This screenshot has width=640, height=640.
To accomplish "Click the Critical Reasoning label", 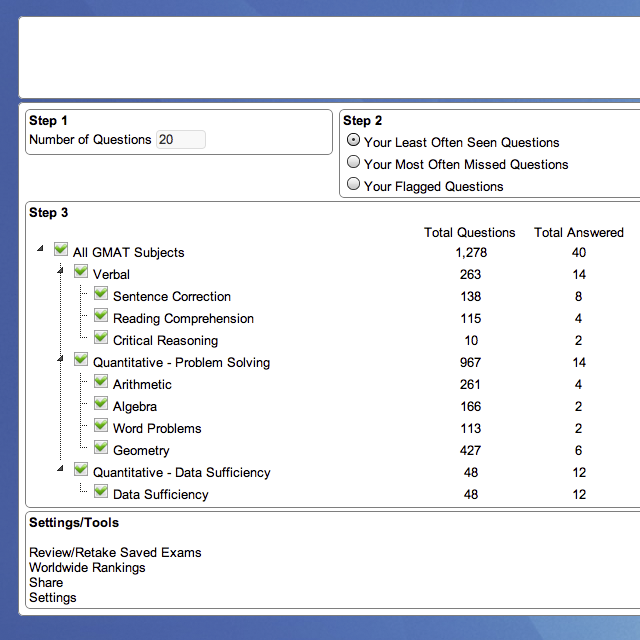I will [x=165, y=341].
